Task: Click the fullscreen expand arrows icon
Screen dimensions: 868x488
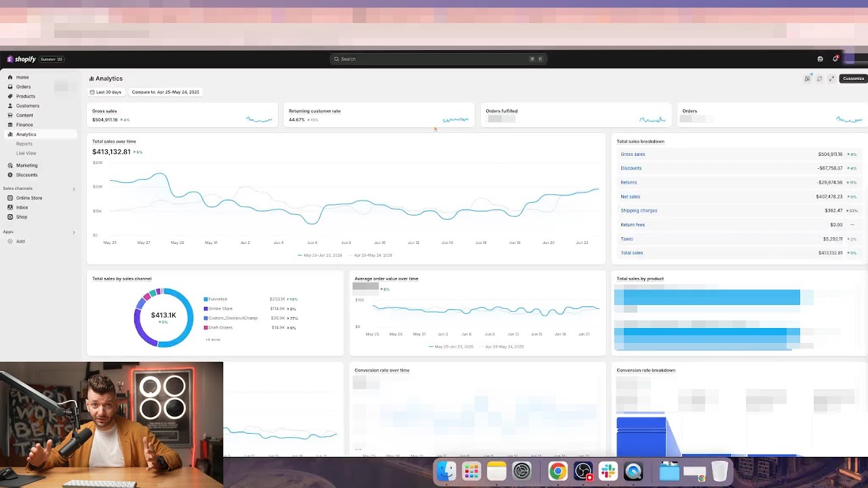Action: [x=831, y=79]
